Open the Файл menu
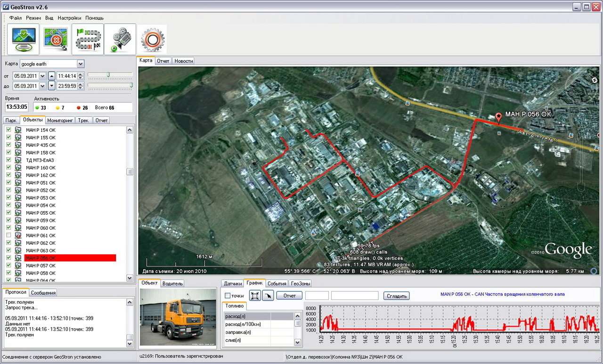The image size is (603, 364). click(16, 18)
